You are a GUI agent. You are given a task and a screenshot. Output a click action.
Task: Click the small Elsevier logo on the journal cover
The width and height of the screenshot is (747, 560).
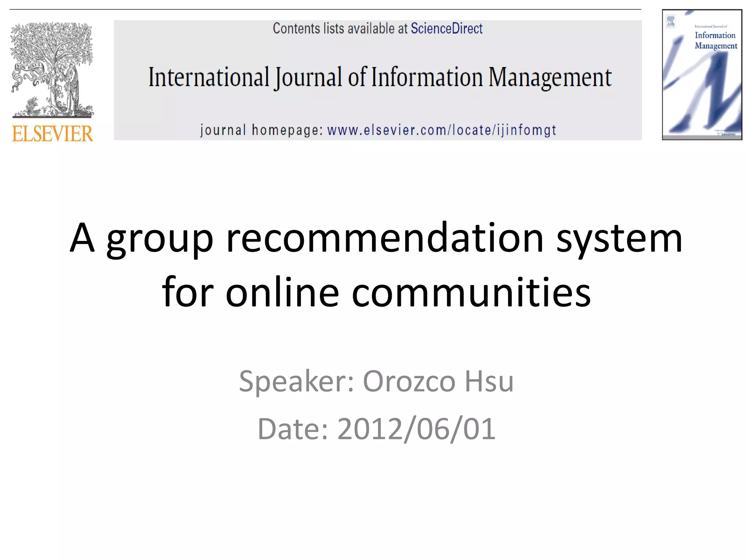[670, 21]
